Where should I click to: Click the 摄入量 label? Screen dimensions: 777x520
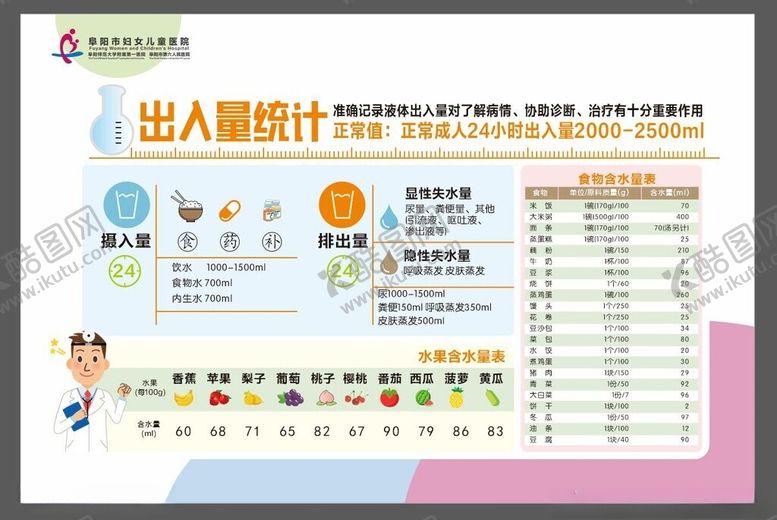tap(126, 241)
